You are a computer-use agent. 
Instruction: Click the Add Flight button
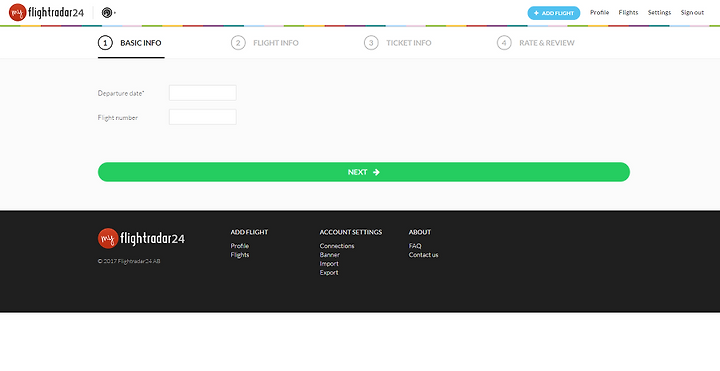point(553,13)
